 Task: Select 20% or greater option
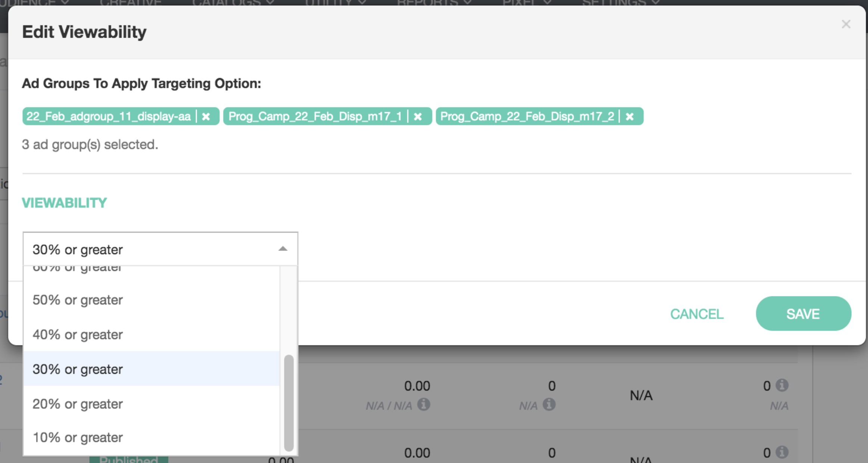point(77,404)
